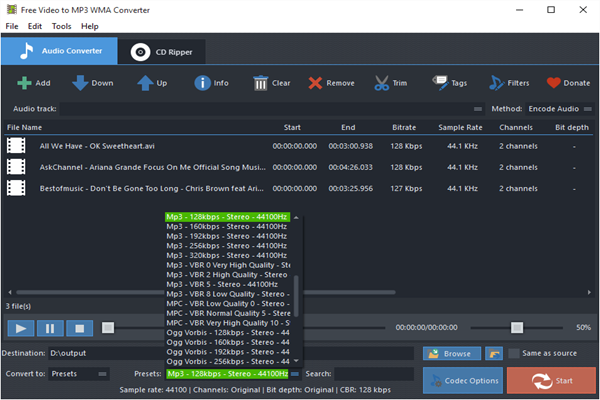Image resolution: width=600 pixels, height=400 pixels.
Task: Choose Mp3 192kbps Stereo preset
Action: click(227, 236)
